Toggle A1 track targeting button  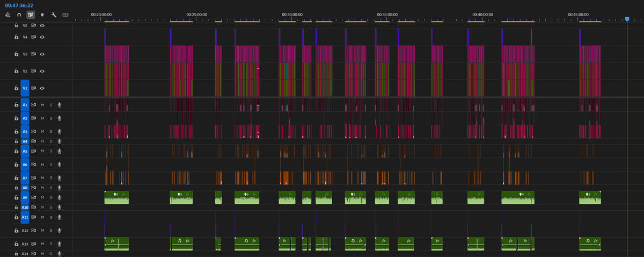point(25,105)
